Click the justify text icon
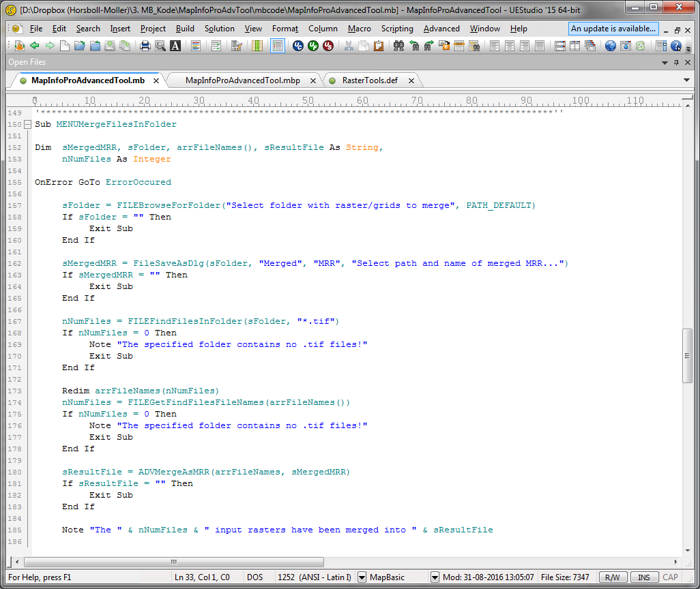This screenshot has height=589, width=700. click(x=539, y=46)
